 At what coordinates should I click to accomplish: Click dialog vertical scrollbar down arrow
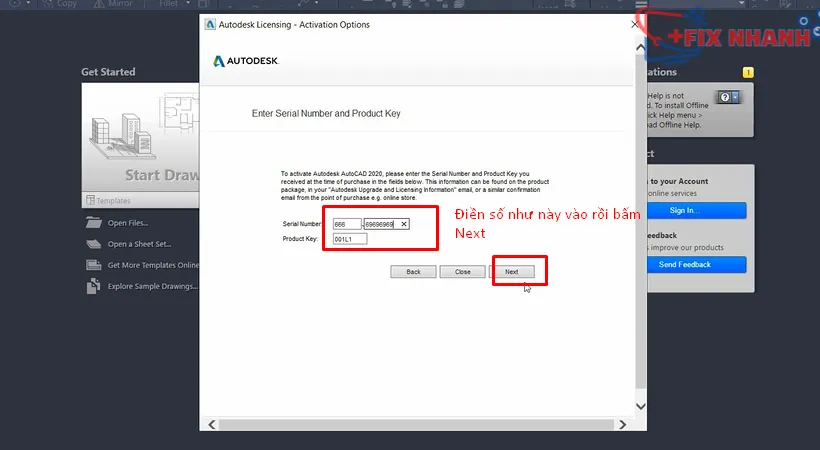640,407
